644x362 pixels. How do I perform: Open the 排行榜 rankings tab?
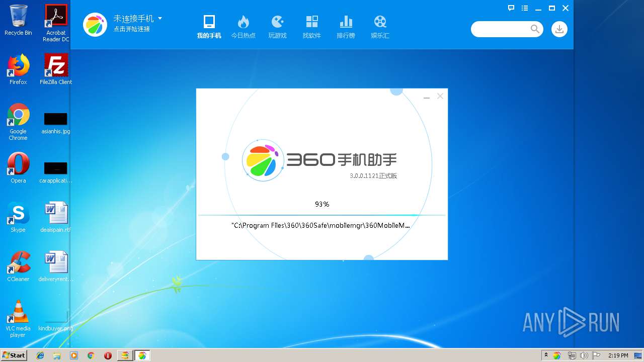346,27
